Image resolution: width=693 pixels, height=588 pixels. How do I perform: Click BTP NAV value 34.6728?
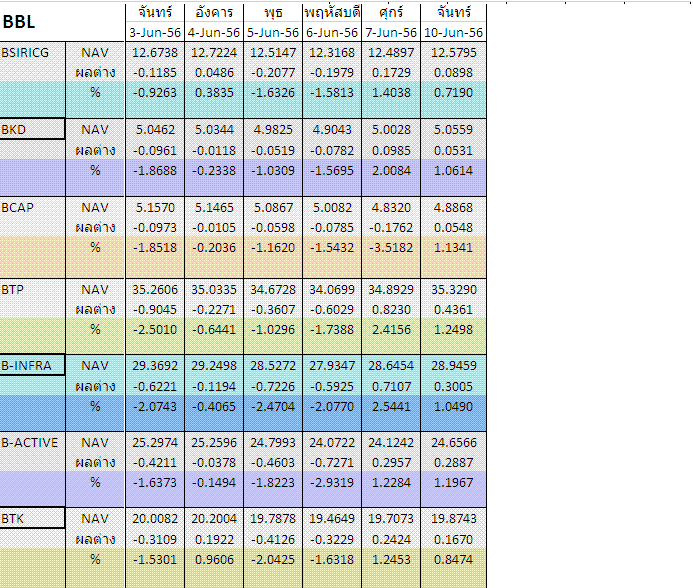[273, 290]
